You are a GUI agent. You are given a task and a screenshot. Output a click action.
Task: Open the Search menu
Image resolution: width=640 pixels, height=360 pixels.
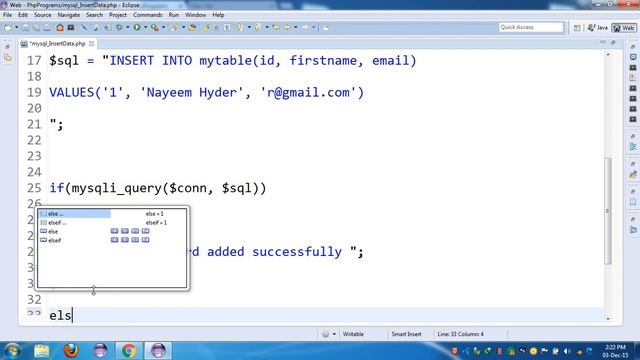94,15
